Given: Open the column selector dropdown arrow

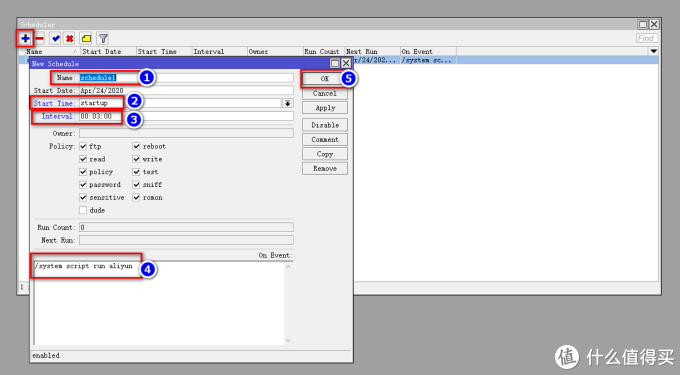Looking at the screenshot, I should [654, 51].
